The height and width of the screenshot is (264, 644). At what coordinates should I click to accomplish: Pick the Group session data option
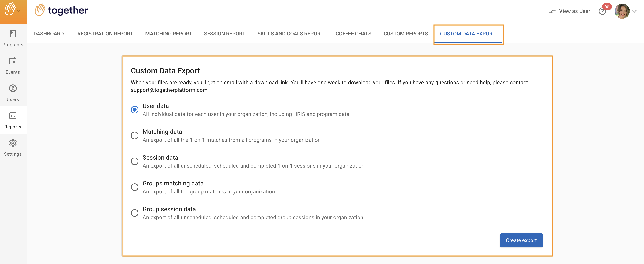134,213
